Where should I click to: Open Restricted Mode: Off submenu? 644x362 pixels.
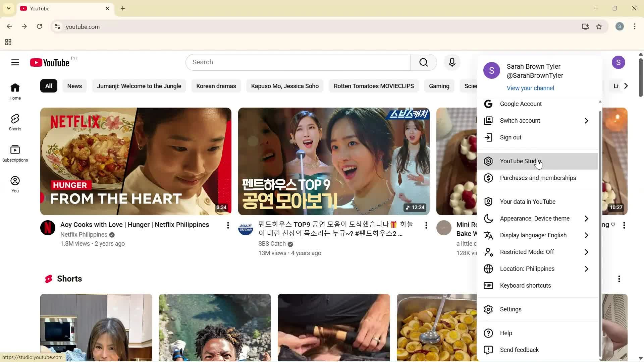[x=527, y=252]
